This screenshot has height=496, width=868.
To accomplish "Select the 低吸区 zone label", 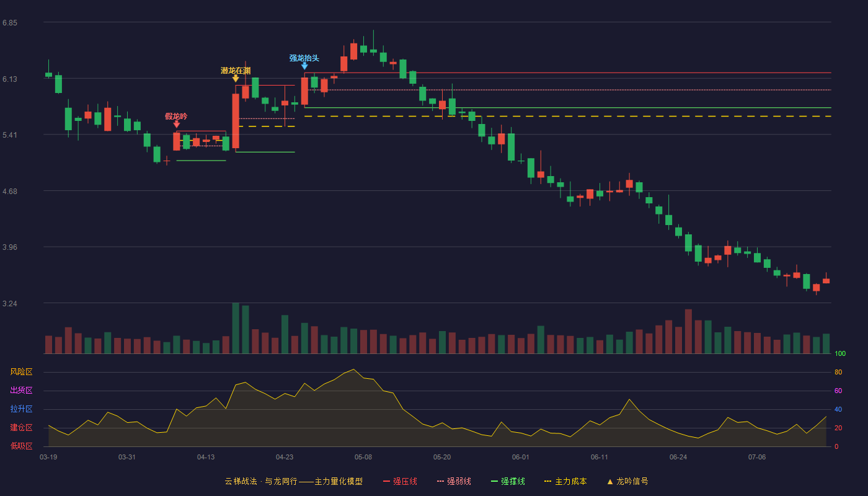I will (22, 446).
